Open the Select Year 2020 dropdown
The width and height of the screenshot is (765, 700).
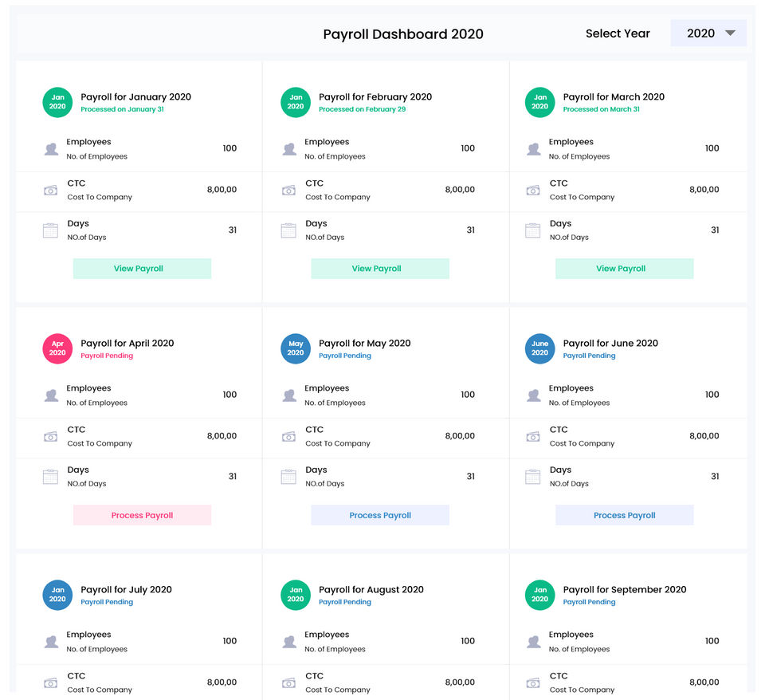708,33
